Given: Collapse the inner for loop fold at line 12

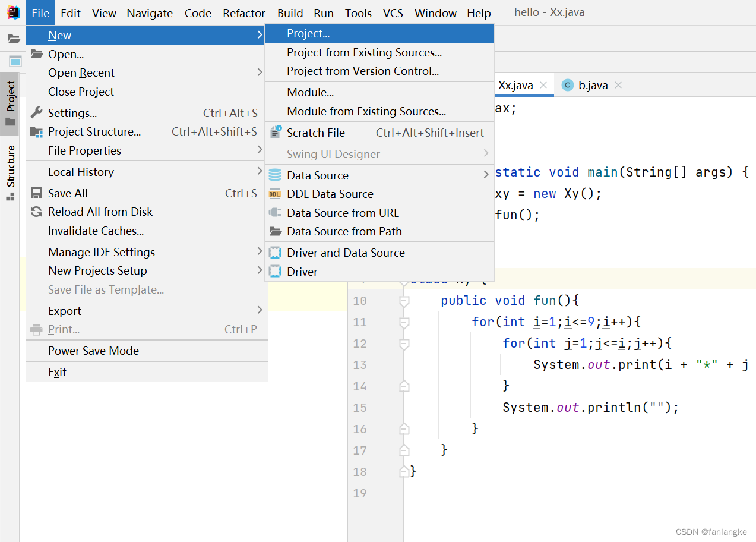Looking at the screenshot, I should point(404,344).
